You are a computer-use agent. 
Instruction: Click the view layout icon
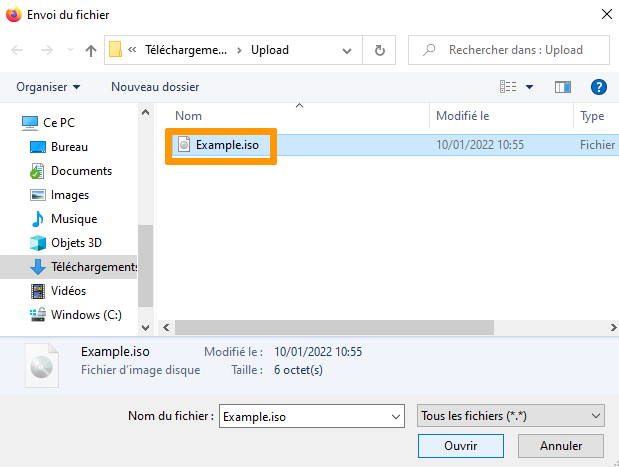click(508, 87)
